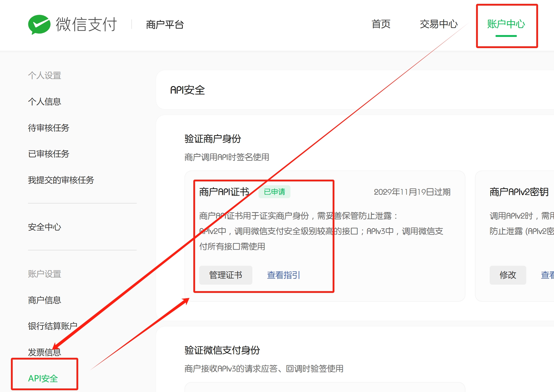
Task: Click the API安全 page title
Action: [188, 90]
